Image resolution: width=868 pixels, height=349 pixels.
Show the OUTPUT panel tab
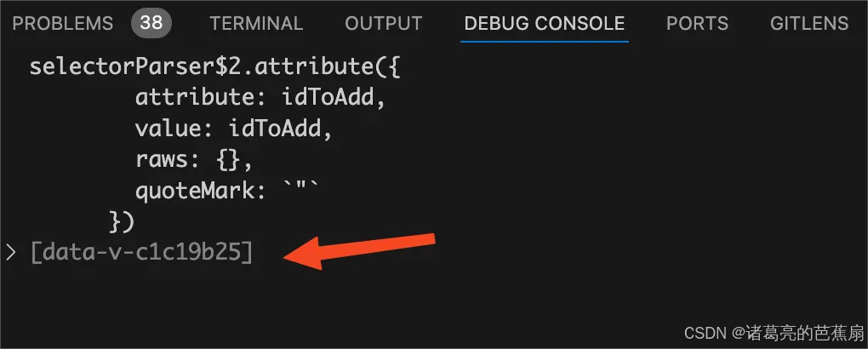(x=384, y=23)
